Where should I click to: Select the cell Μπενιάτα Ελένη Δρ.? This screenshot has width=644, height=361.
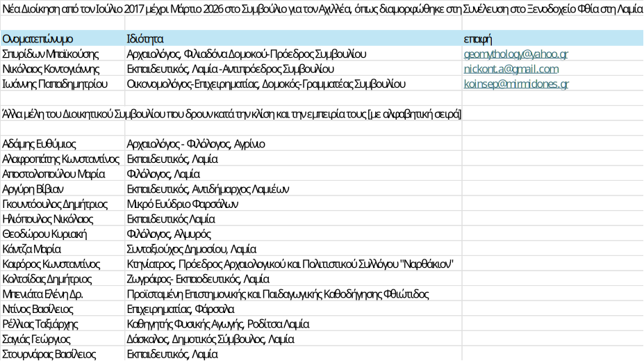tap(63, 294)
